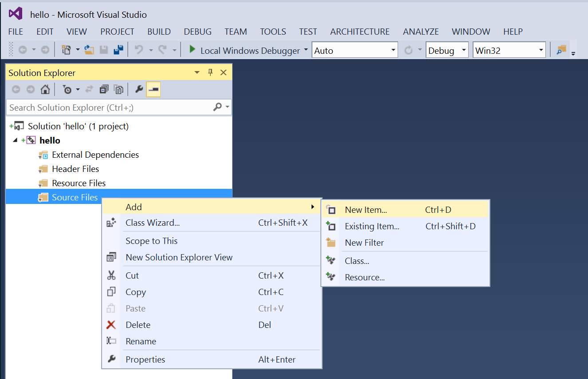
Task: Click the Navigate Forward toolbar arrow
Action: click(x=45, y=50)
